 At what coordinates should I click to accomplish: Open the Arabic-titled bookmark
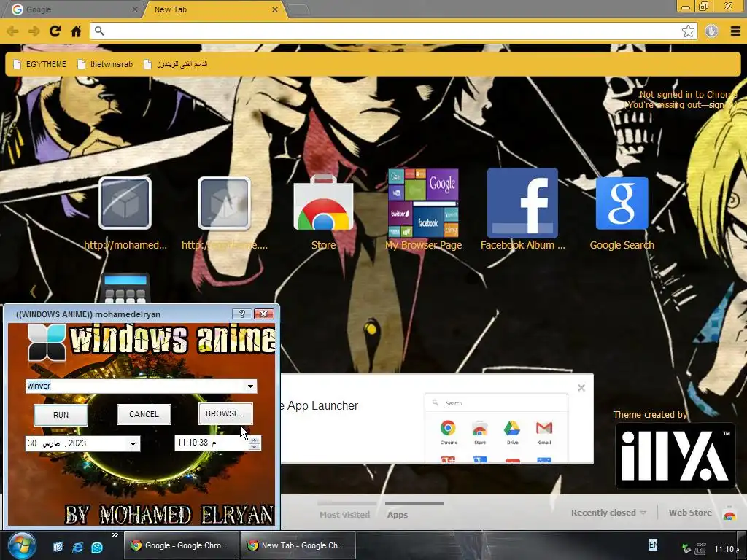point(175,64)
